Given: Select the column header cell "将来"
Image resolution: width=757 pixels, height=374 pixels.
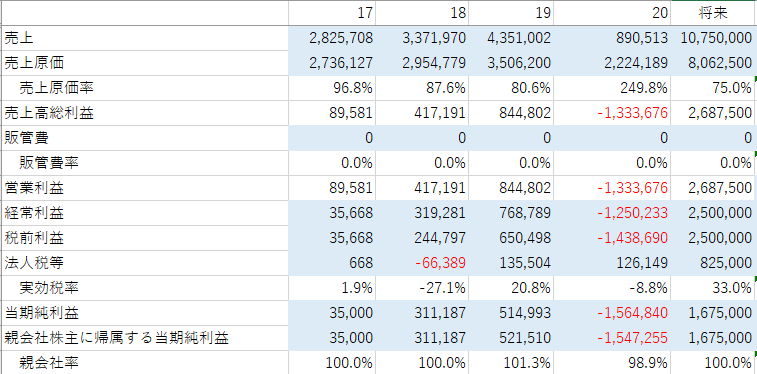Looking at the screenshot, I should coord(712,13).
